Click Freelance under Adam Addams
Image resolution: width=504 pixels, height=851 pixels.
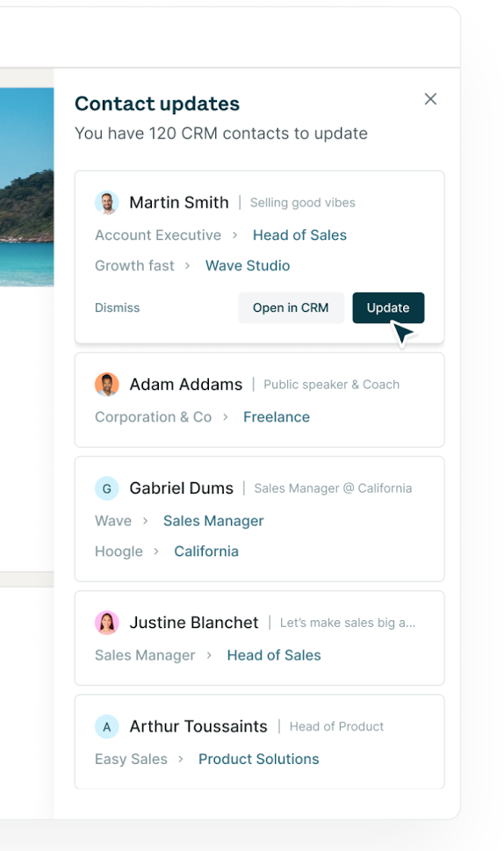pos(276,417)
